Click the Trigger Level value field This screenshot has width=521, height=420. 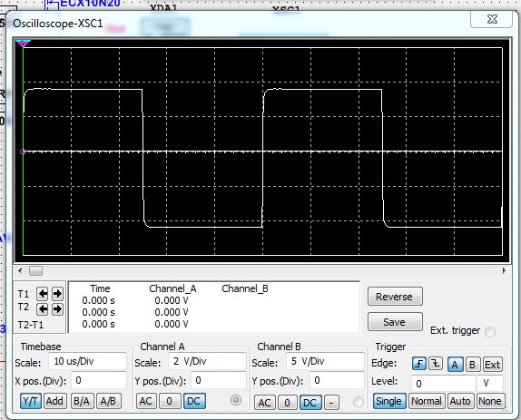click(x=444, y=384)
